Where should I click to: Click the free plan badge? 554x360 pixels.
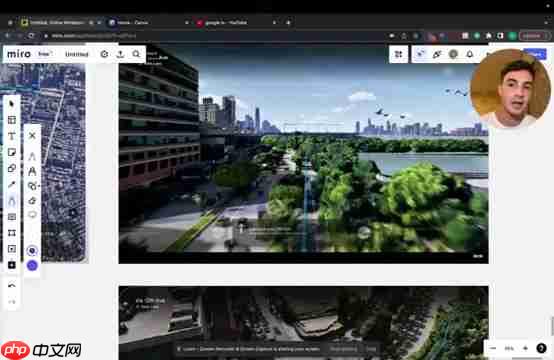45,54
